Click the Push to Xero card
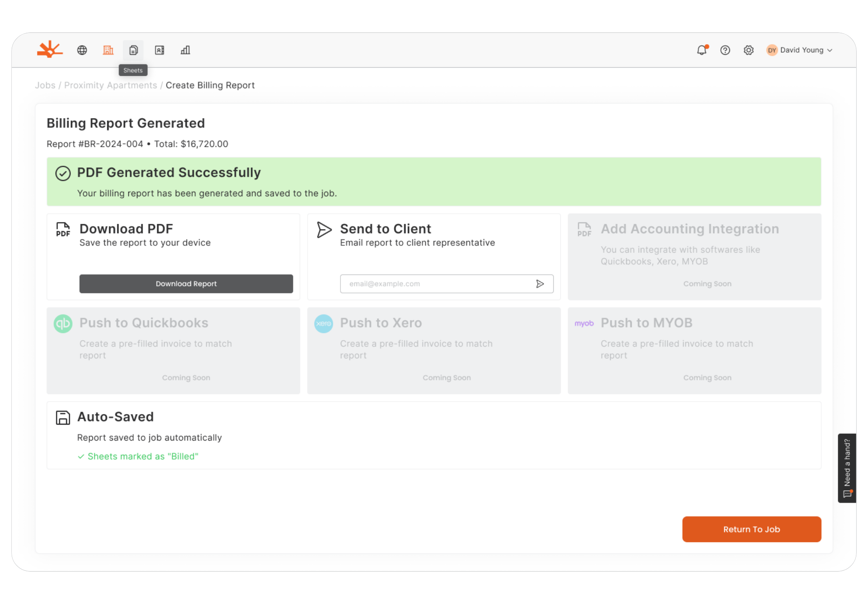868x604 pixels. [x=434, y=351]
